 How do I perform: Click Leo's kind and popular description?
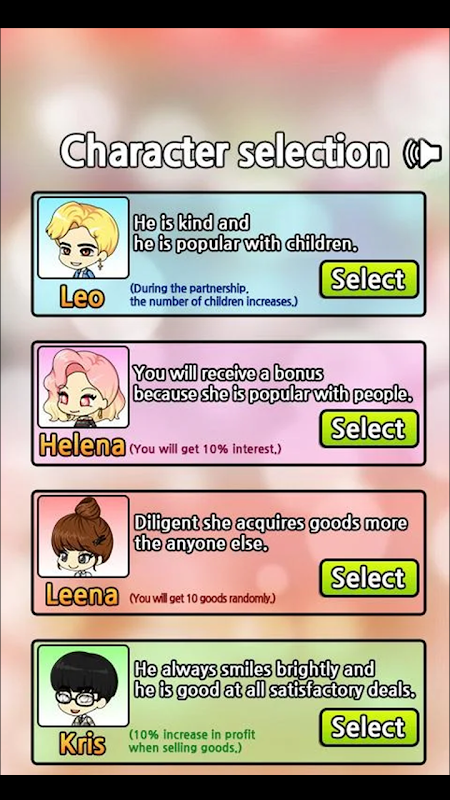click(245, 233)
